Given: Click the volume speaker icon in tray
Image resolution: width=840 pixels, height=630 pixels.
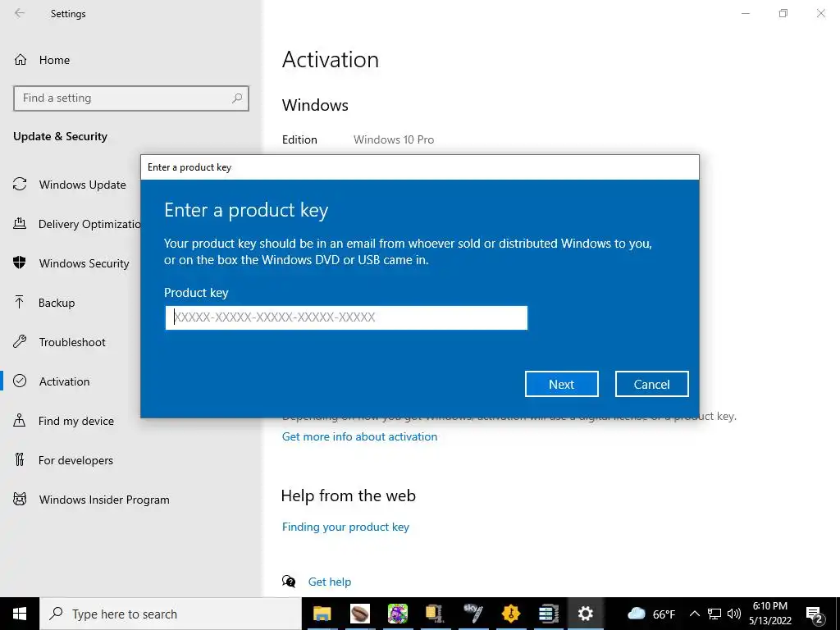Looking at the screenshot, I should (734, 614).
